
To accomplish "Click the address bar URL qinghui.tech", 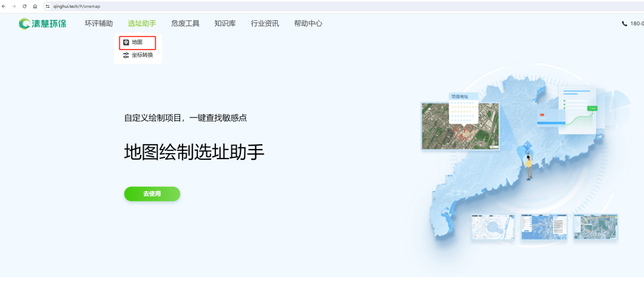I will point(77,6).
